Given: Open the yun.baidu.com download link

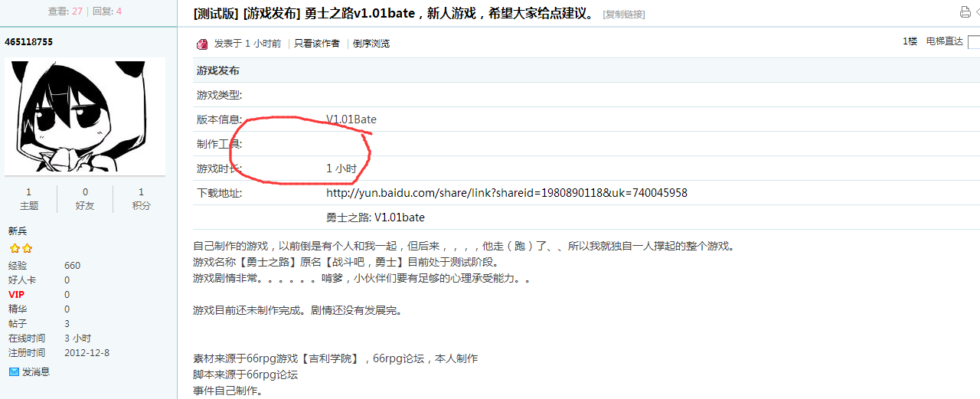Looking at the screenshot, I should (x=507, y=193).
